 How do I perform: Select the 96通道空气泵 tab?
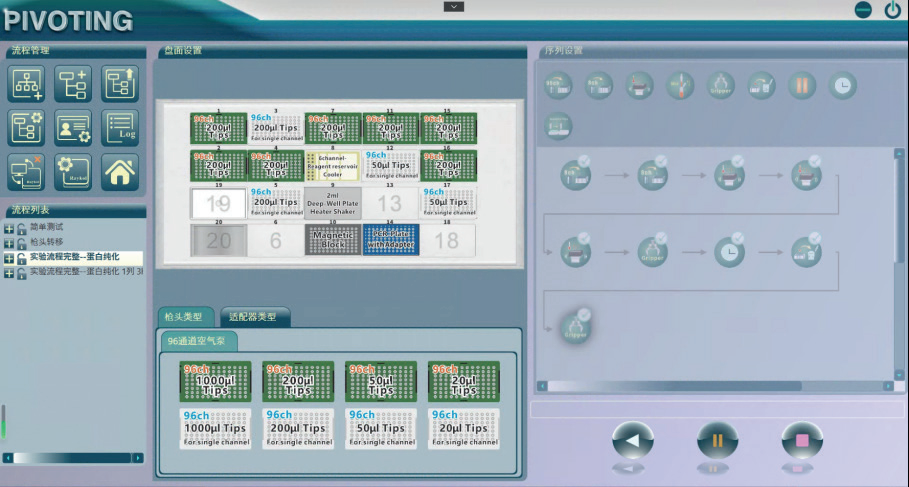point(197,342)
